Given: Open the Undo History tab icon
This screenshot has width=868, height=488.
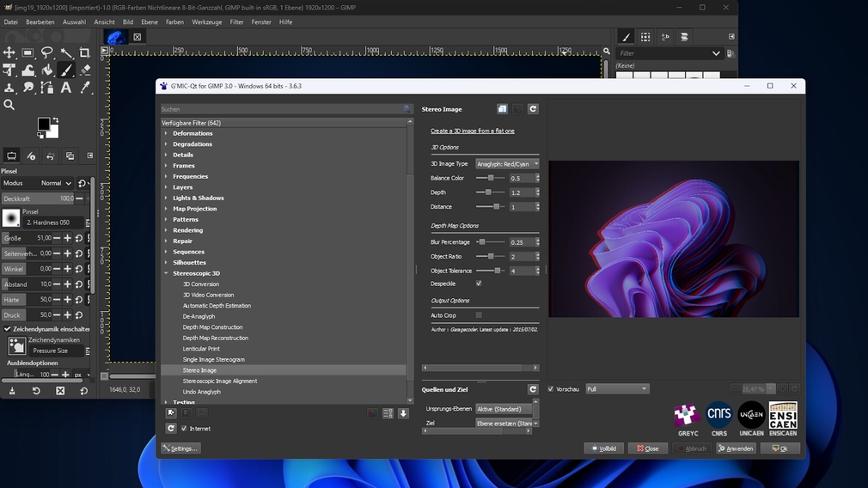Looking at the screenshot, I should [51, 156].
